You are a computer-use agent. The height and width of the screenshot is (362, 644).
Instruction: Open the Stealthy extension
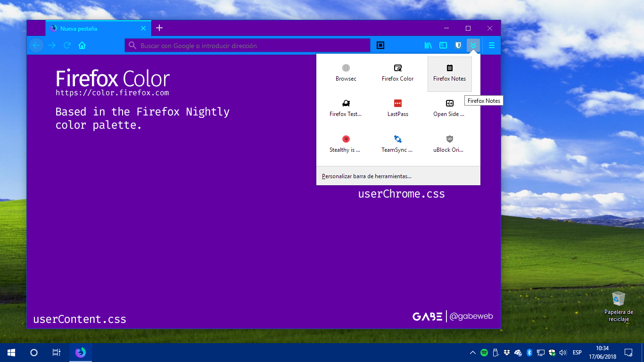click(x=346, y=144)
